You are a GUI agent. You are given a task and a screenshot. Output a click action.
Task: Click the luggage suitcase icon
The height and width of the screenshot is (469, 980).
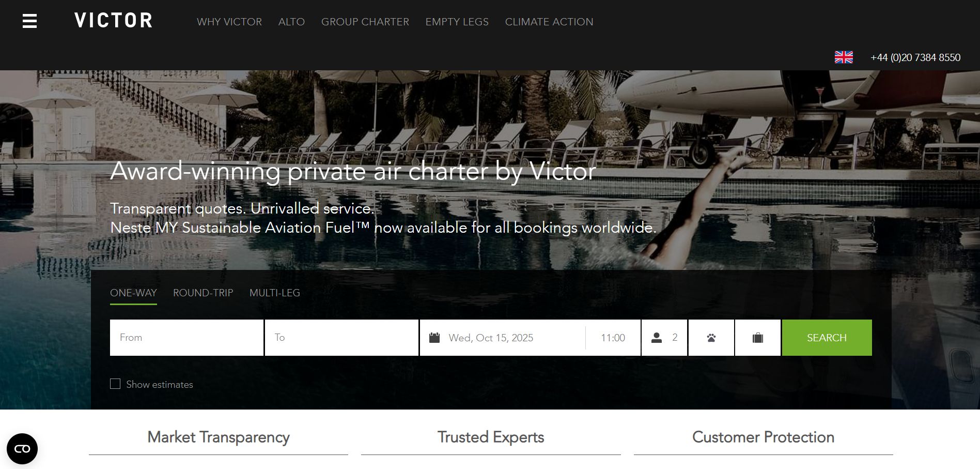coord(758,338)
